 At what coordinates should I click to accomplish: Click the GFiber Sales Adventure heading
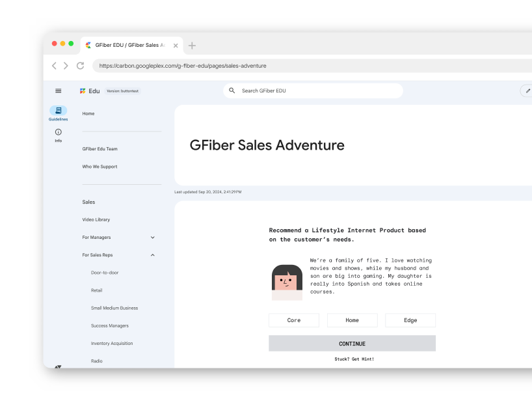[267, 145]
